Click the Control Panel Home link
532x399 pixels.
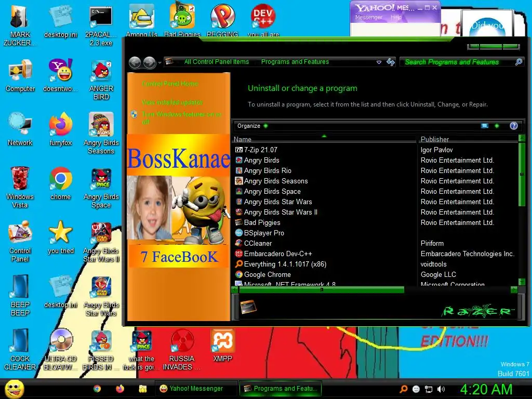170,84
